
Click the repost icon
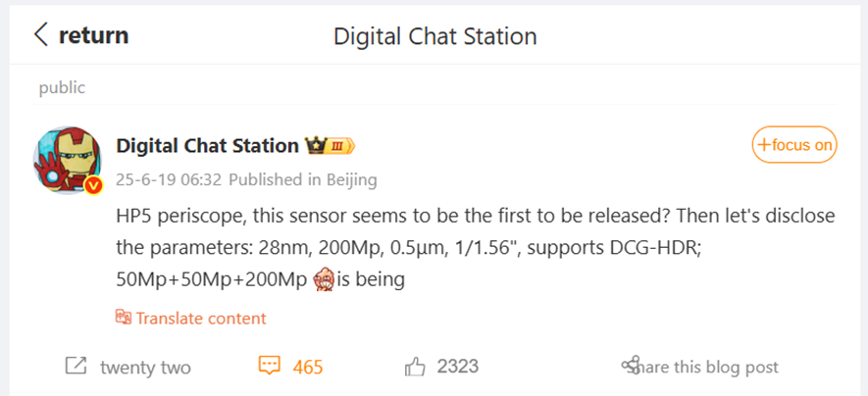click(x=76, y=367)
